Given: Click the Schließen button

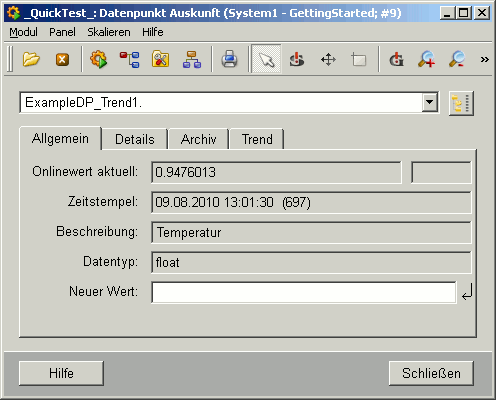Looking at the screenshot, I should point(431,373).
